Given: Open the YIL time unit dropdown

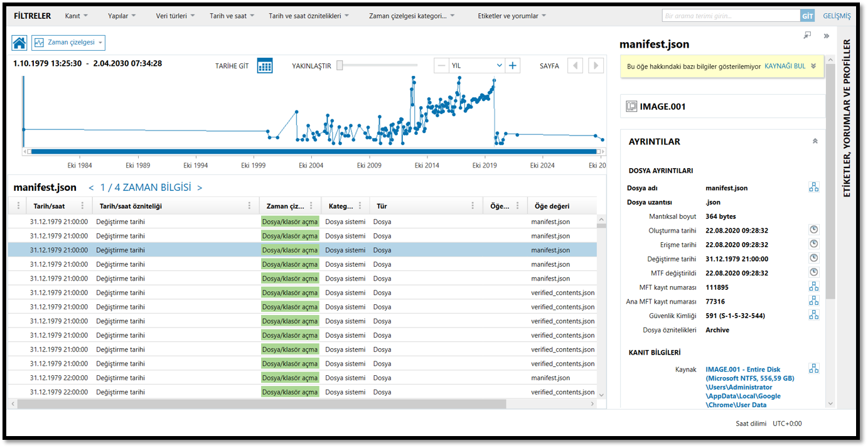Looking at the screenshot, I should 477,66.
